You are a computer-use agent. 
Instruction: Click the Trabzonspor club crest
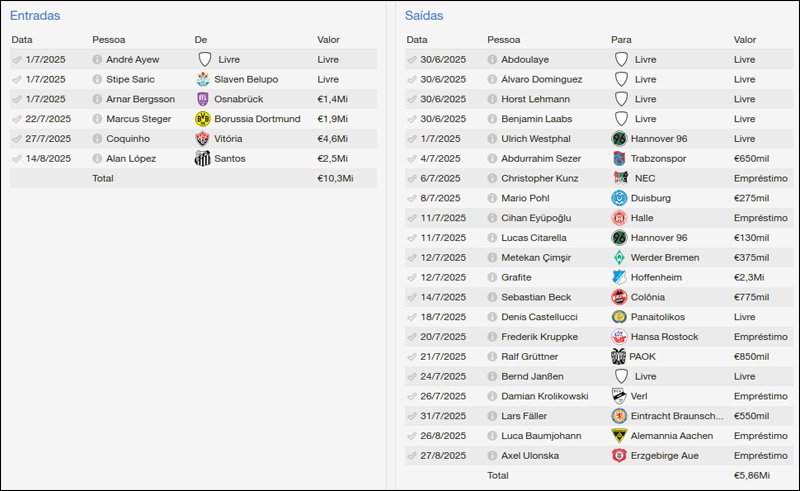(x=619, y=159)
